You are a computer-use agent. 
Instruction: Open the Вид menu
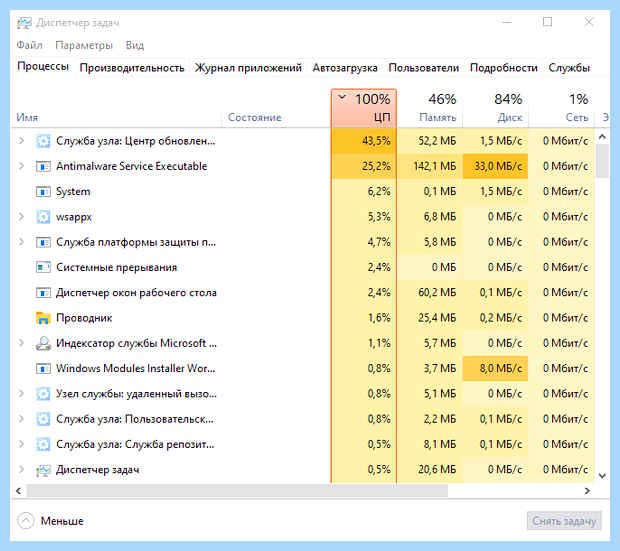tap(135, 45)
